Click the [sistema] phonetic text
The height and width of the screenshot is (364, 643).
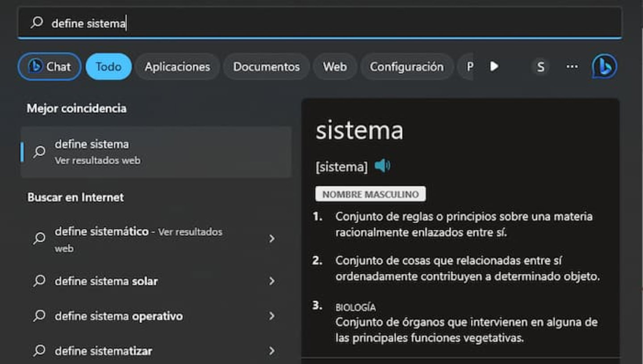point(342,167)
